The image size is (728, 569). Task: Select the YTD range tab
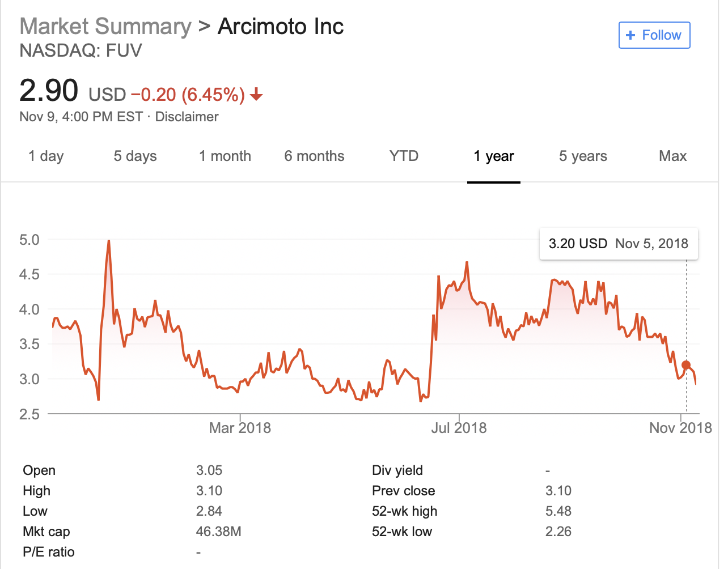coord(404,156)
